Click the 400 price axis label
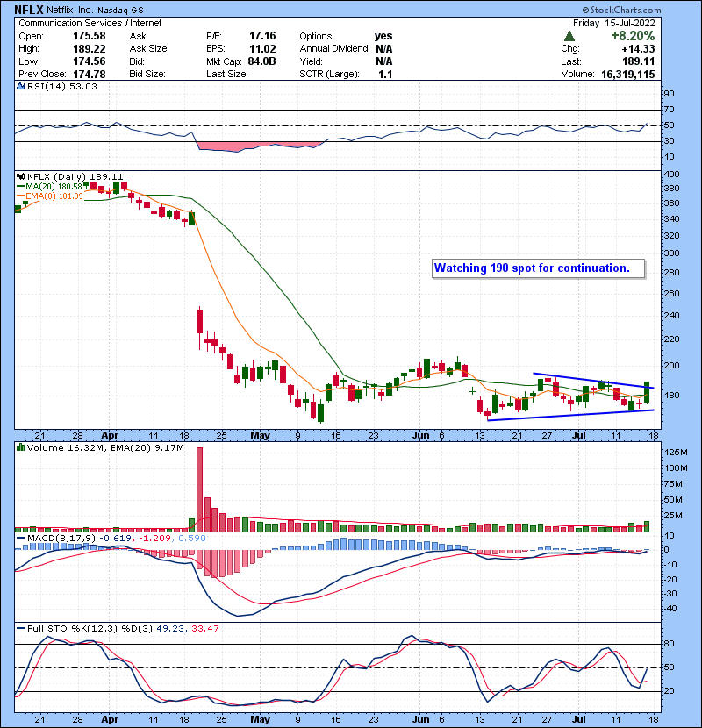Viewport: 702px width, 728px height. pyautogui.click(x=672, y=175)
